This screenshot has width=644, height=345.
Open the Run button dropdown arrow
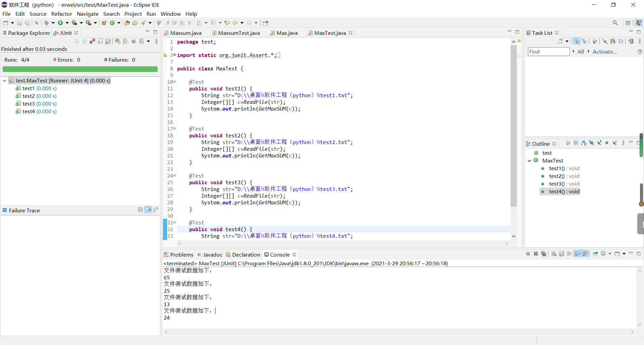point(67,23)
